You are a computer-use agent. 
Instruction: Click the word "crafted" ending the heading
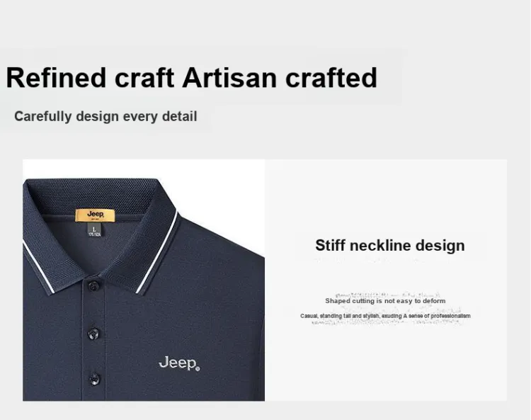(331, 78)
